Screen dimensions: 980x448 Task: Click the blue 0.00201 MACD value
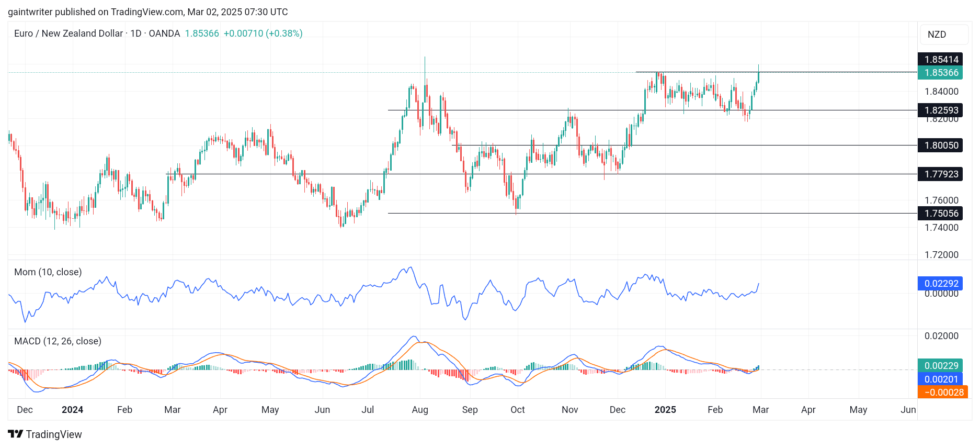point(941,379)
